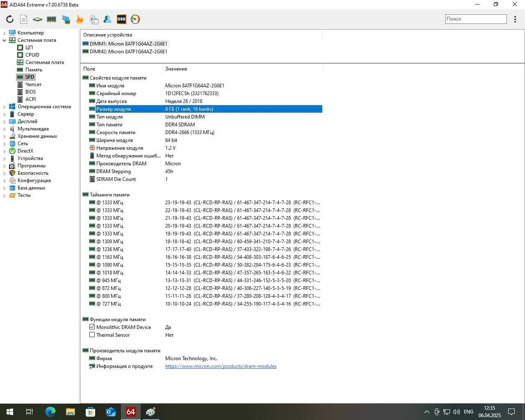Image resolution: width=525 pixels, height=420 pixels.
Task: Click the gauge benchmark toolbar icon
Action: (135, 19)
